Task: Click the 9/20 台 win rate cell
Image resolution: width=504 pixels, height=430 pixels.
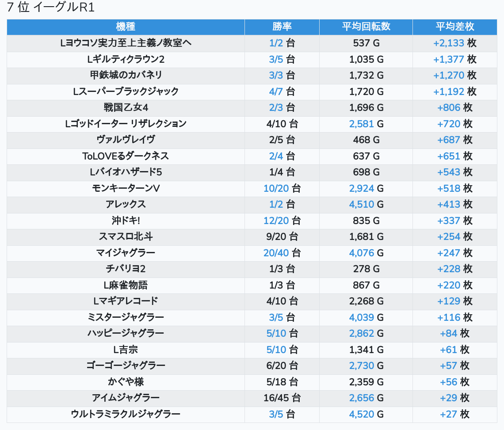Action: (x=282, y=237)
